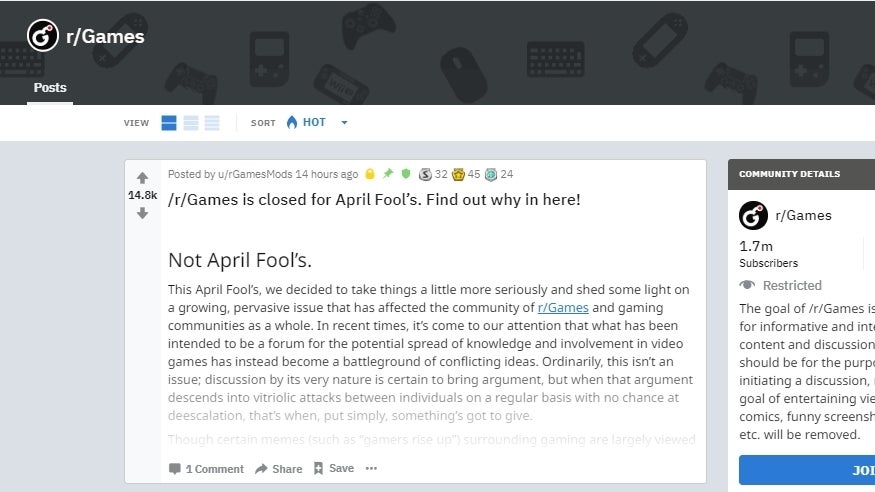Click the SORT label
Image resolution: width=875 pixels, height=492 pixels.
(263, 123)
